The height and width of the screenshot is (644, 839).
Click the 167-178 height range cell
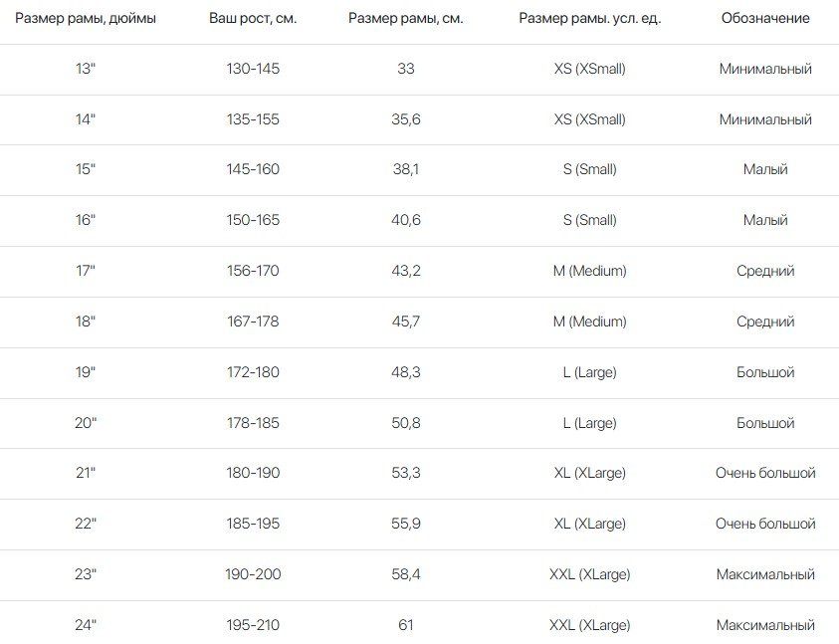point(253,322)
